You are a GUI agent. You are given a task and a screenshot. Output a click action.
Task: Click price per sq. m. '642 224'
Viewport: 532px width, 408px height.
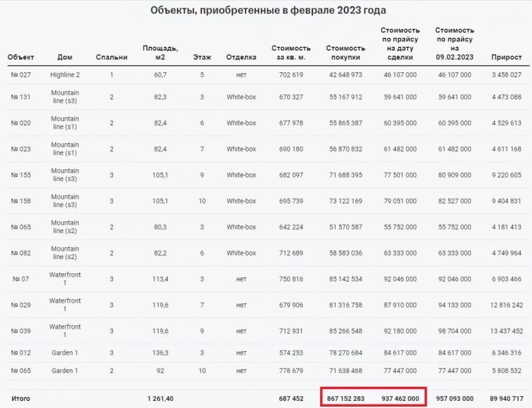[x=291, y=227]
